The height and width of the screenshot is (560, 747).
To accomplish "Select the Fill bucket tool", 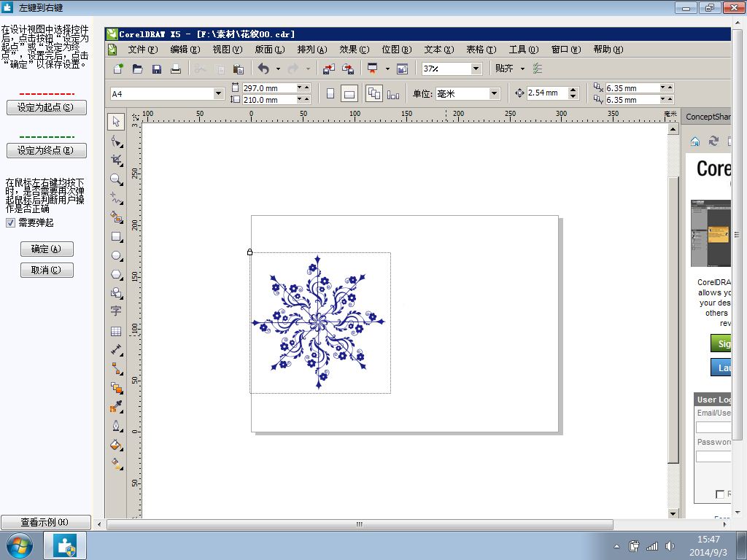I will click(x=116, y=445).
